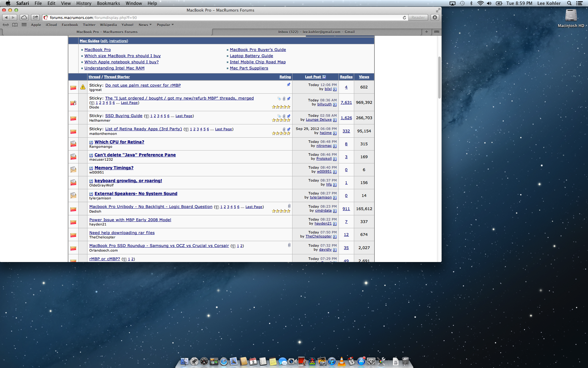The height and width of the screenshot is (368, 588).
Task: Go to last post by bilxl arrow icon
Action: 335,89
